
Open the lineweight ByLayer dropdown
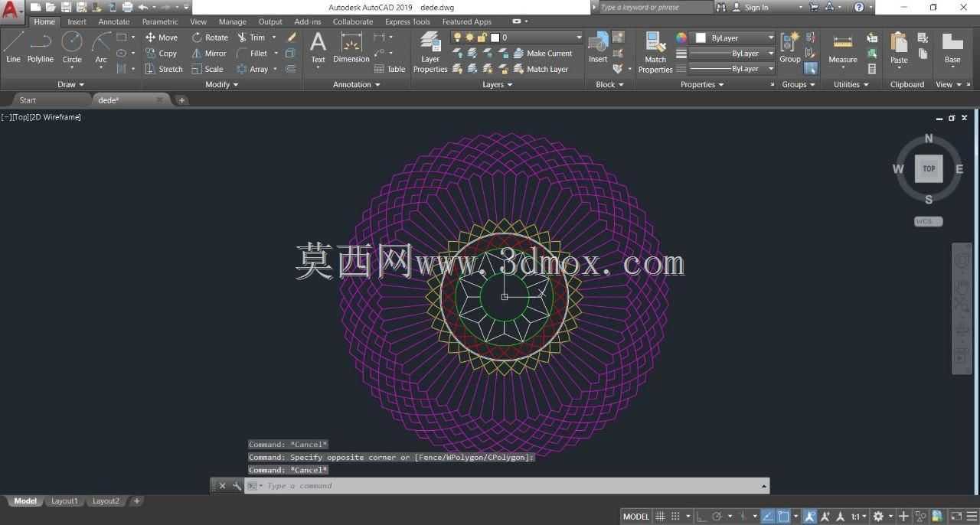click(731, 53)
